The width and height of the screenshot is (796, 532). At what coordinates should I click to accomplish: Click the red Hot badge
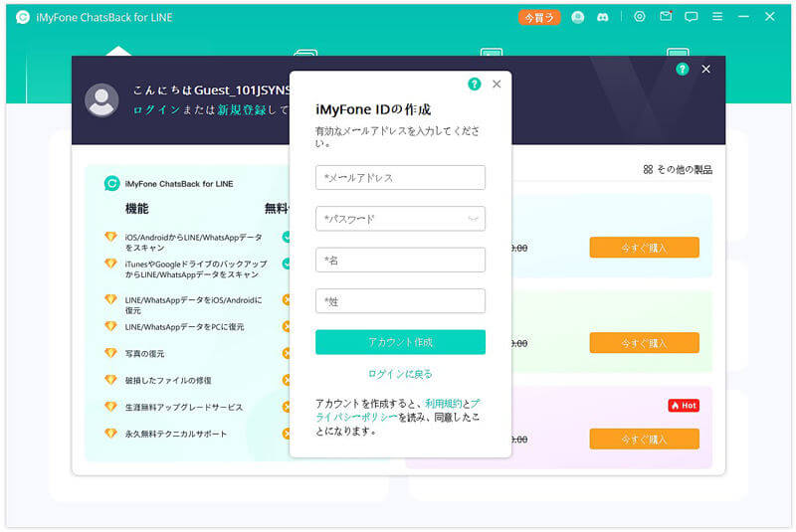click(x=684, y=405)
